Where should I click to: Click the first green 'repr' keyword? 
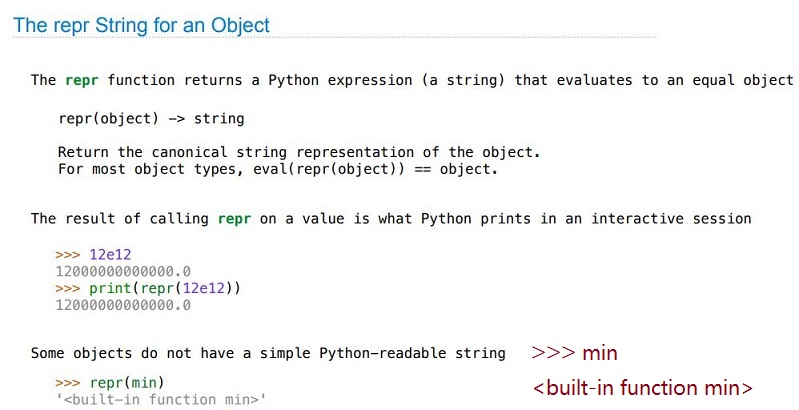point(82,80)
